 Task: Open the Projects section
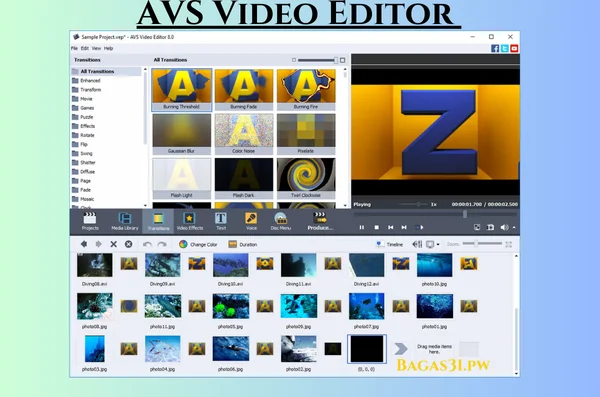90,221
